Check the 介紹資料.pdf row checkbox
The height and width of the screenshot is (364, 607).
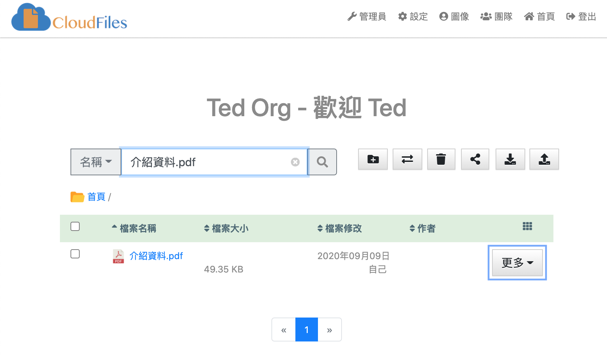pos(75,254)
